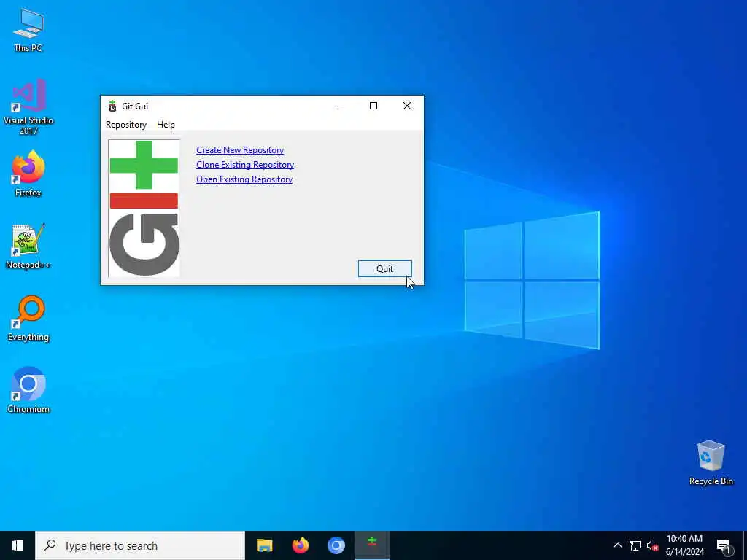Launch Firefox from the taskbar
747x560 pixels.
tap(300, 545)
